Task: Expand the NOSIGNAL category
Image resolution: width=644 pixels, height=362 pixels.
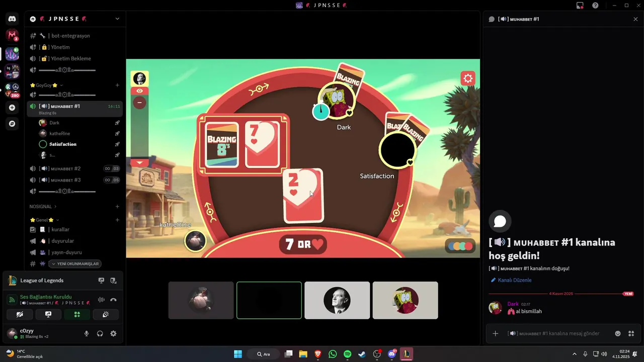Action: click(43, 207)
